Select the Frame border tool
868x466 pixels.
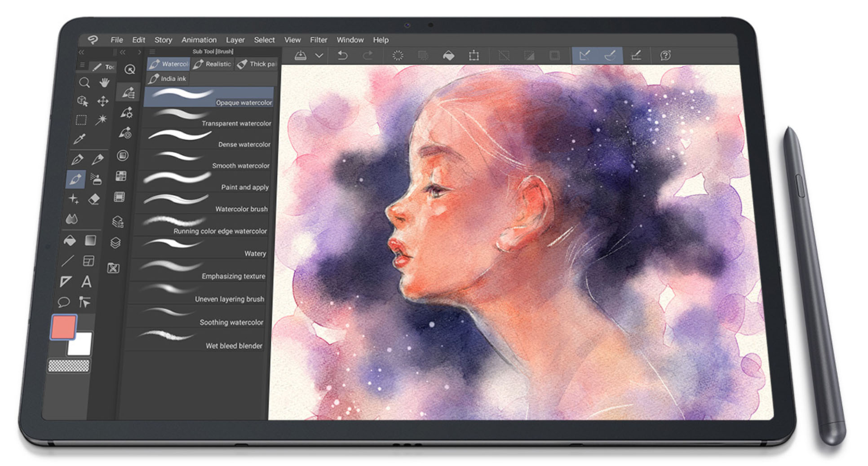(89, 261)
